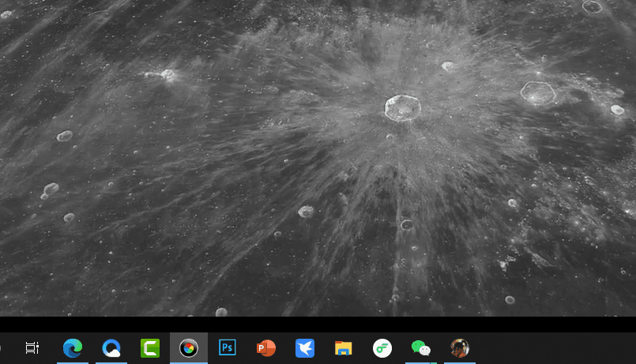Open File Explorer from the taskbar

[343, 347]
